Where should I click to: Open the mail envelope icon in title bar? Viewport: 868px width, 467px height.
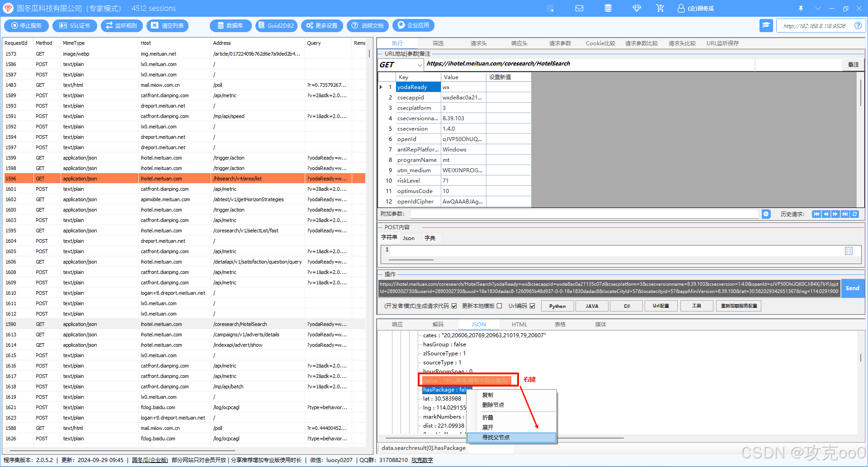579,8
